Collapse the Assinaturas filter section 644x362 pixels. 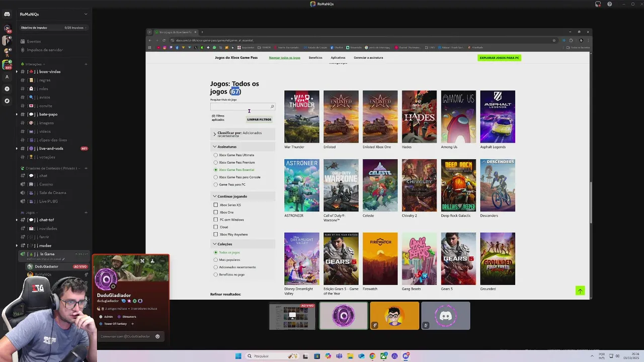tap(243, 147)
